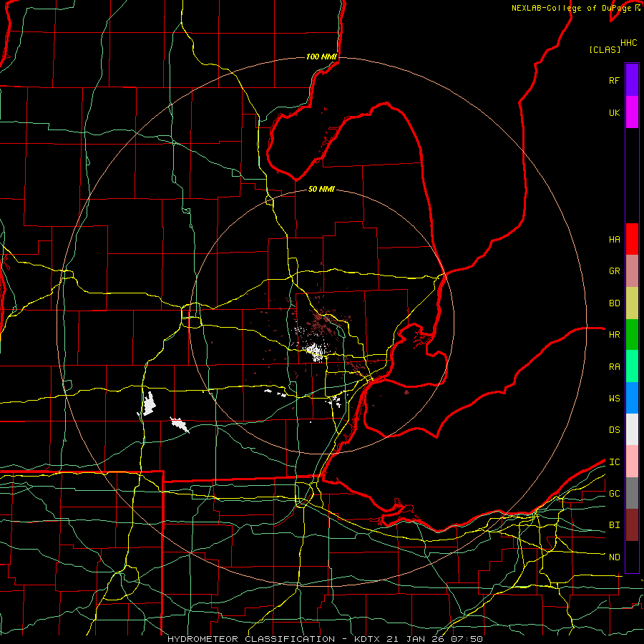The height and width of the screenshot is (644, 644).
Task: Pick the RA light-green legend swatch
Action: [x=632, y=366]
